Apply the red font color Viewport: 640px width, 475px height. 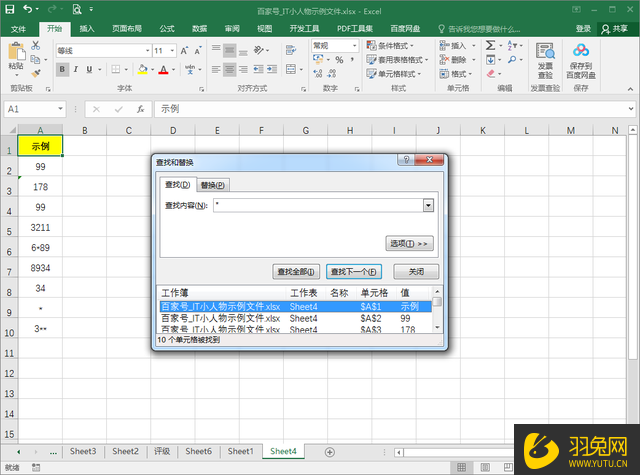coord(164,69)
